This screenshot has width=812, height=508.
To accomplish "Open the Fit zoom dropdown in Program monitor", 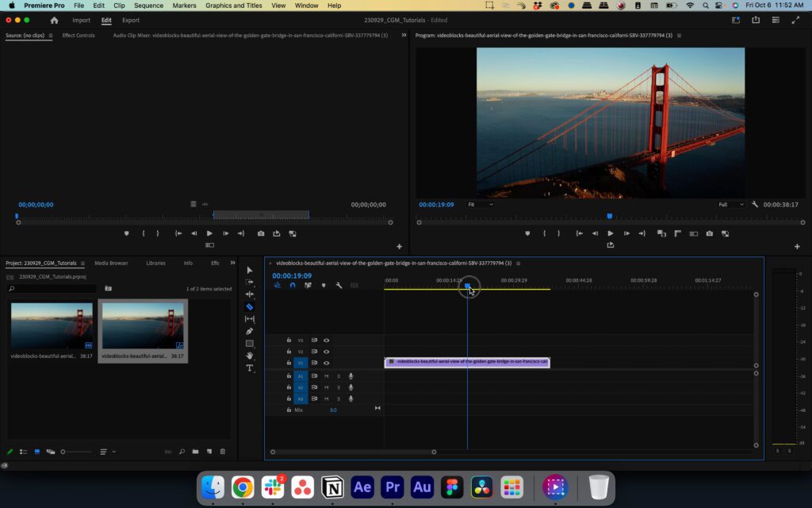I will coord(481,204).
